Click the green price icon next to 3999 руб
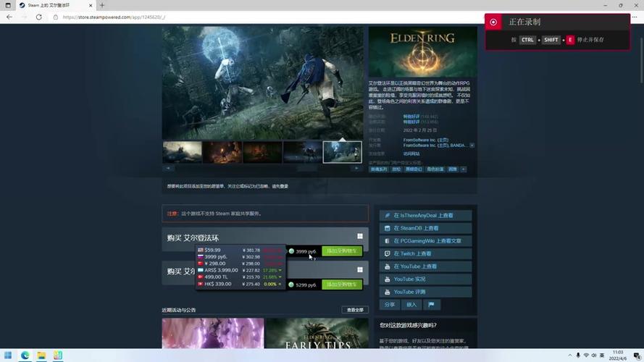644x362 pixels. (x=291, y=251)
